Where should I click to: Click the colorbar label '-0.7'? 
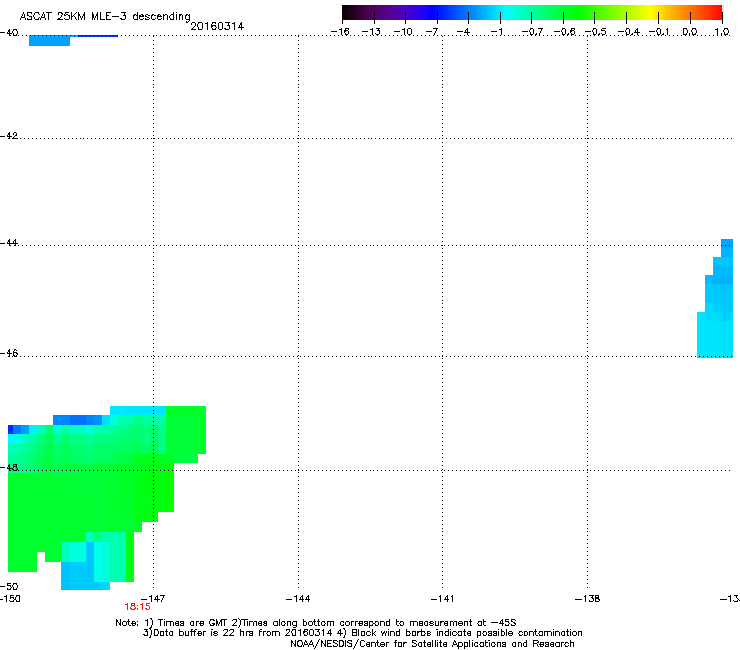[532, 32]
